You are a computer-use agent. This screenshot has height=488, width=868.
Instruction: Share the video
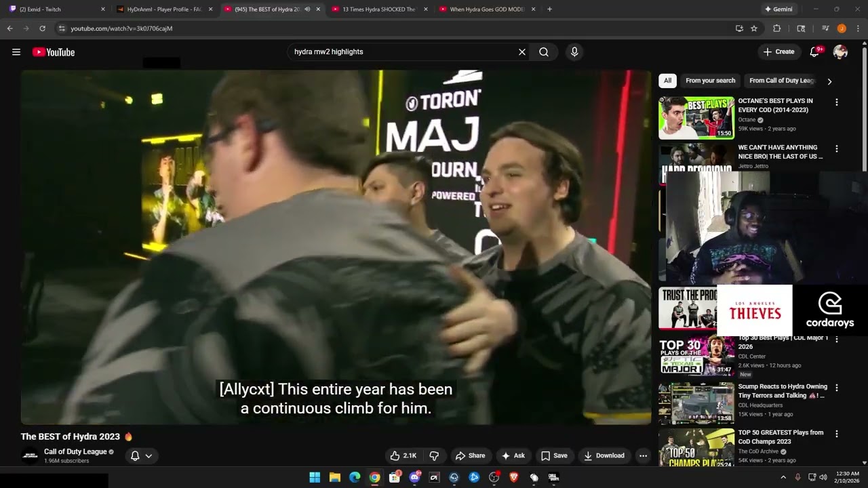click(471, 455)
